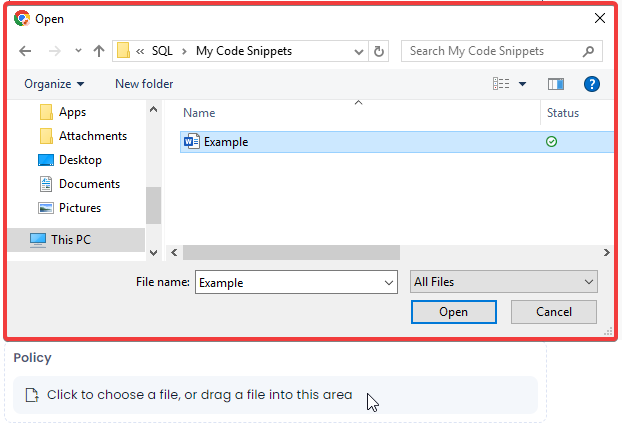Expand the address bar path dropdown
This screenshot has height=427, width=622.
[x=359, y=52]
